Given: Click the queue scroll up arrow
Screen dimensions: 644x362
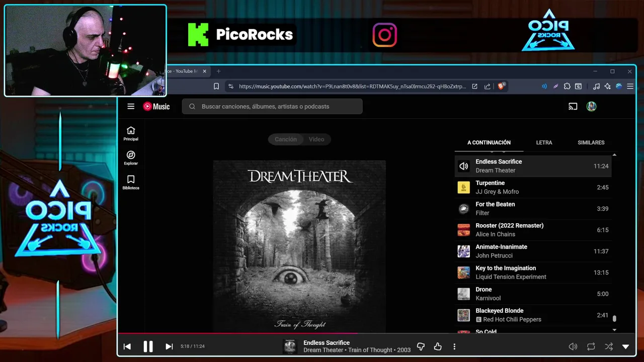Looking at the screenshot, I should pyautogui.click(x=614, y=154).
